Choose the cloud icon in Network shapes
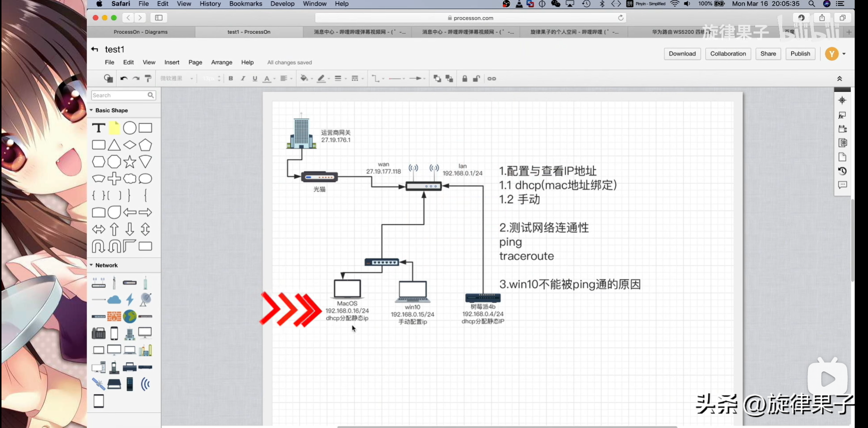 click(x=114, y=300)
